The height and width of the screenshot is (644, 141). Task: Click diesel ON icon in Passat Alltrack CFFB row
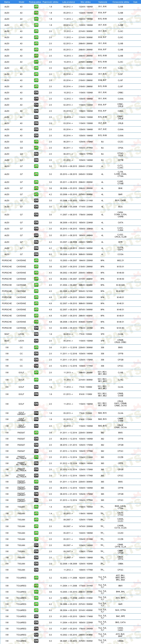point(36,464)
